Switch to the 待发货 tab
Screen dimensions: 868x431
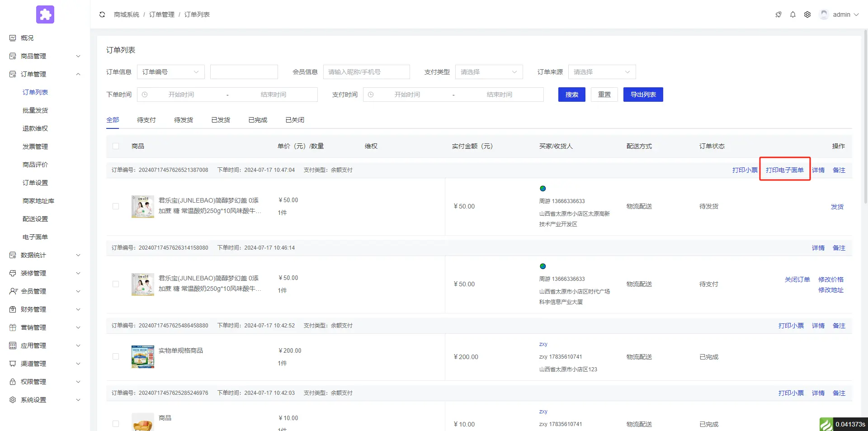tap(183, 120)
